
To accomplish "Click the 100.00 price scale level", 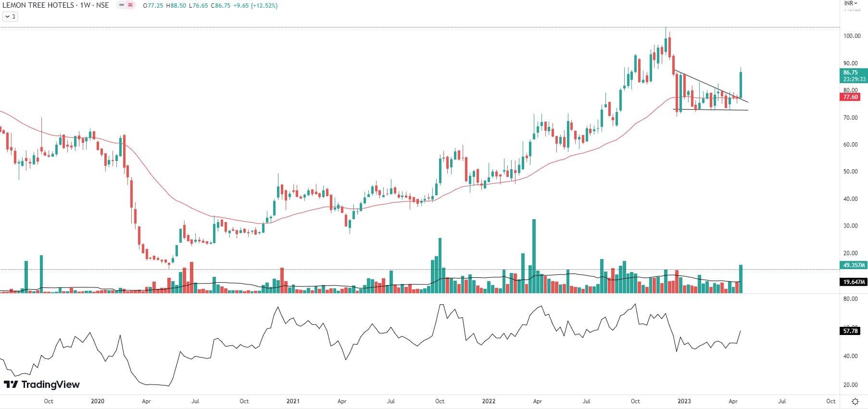I will (x=852, y=36).
